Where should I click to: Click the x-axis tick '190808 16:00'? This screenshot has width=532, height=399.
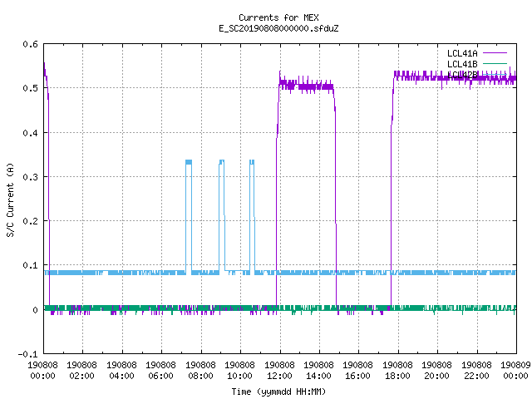point(358,370)
